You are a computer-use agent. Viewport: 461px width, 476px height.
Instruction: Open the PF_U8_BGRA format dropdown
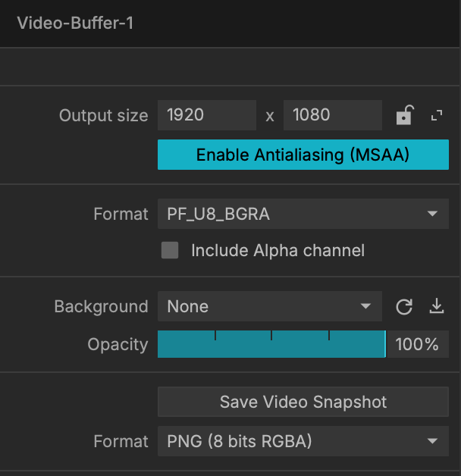[x=303, y=214]
